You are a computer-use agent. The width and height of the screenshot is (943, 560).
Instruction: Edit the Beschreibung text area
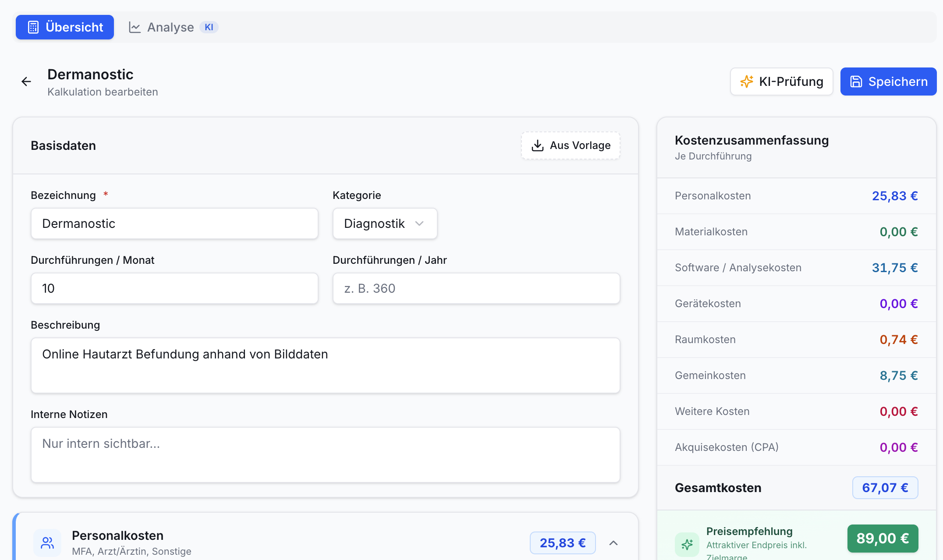pos(326,365)
